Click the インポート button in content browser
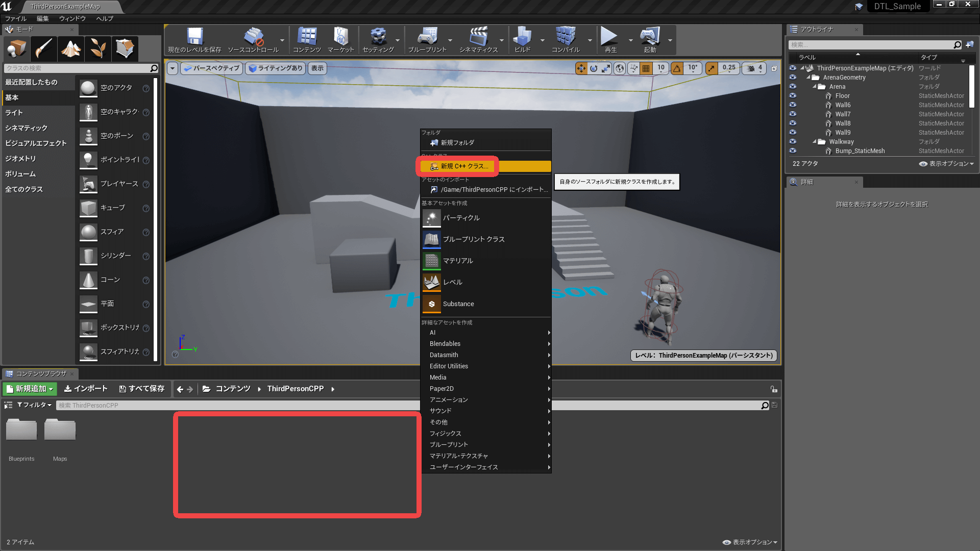This screenshot has width=980, height=551. point(86,389)
